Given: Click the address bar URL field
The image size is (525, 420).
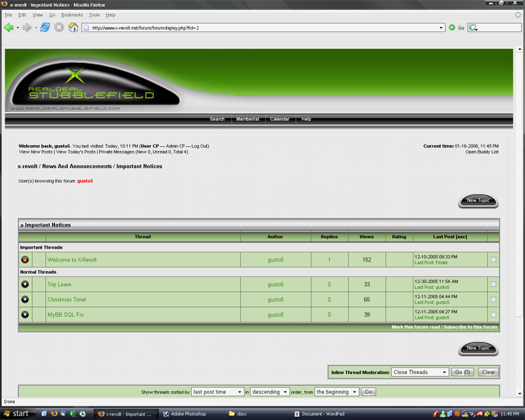Looking at the screenshot, I should coord(264,28).
